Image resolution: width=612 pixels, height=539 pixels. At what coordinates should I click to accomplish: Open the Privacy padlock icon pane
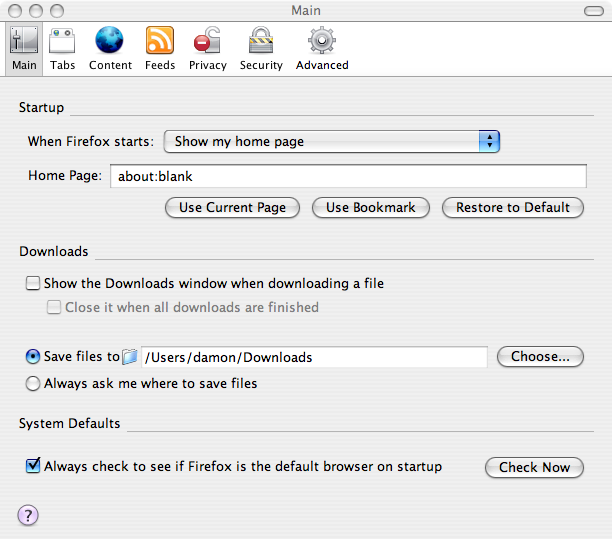click(207, 40)
